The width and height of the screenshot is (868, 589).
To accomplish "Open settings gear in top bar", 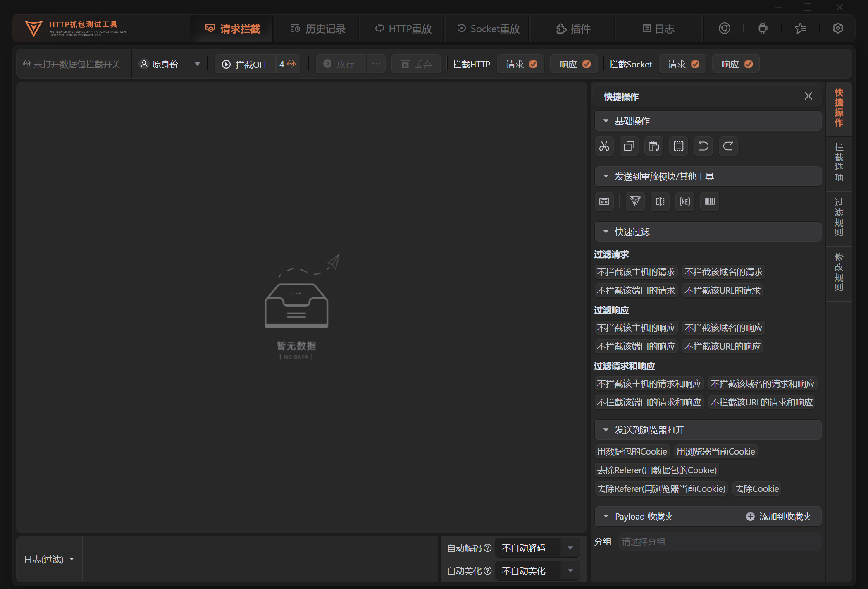I will click(x=838, y=29).
